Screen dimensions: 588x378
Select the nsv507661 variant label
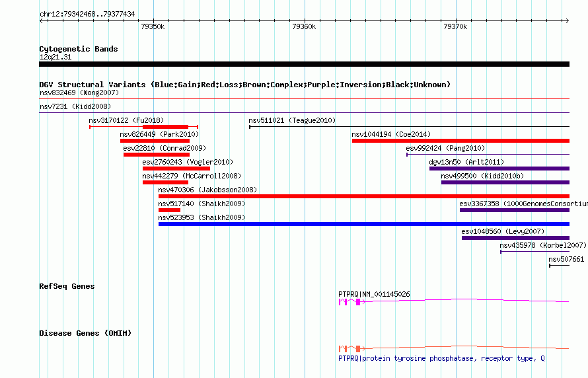(566, 259)
